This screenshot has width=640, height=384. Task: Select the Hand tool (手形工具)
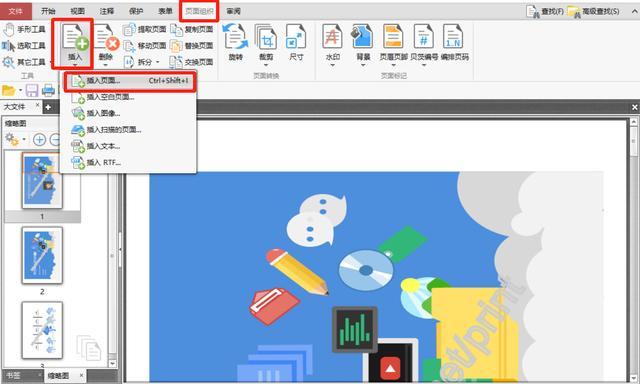tap(24, 29)
